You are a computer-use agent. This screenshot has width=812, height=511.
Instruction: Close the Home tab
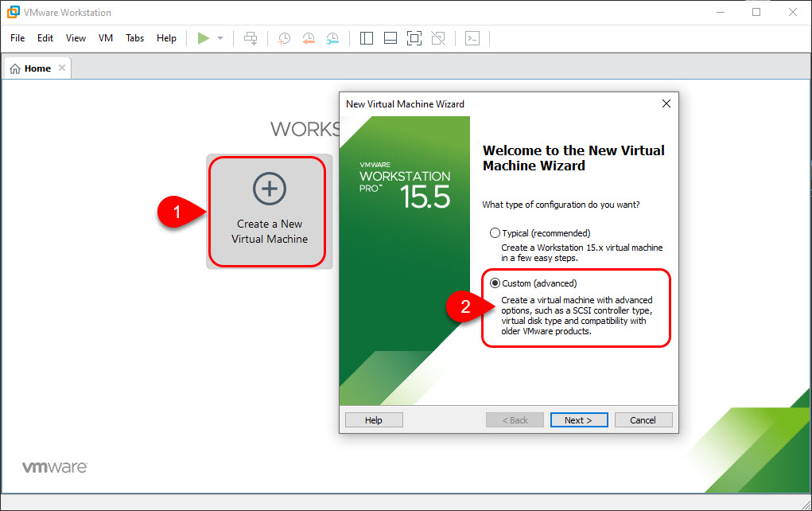(62, 68)
